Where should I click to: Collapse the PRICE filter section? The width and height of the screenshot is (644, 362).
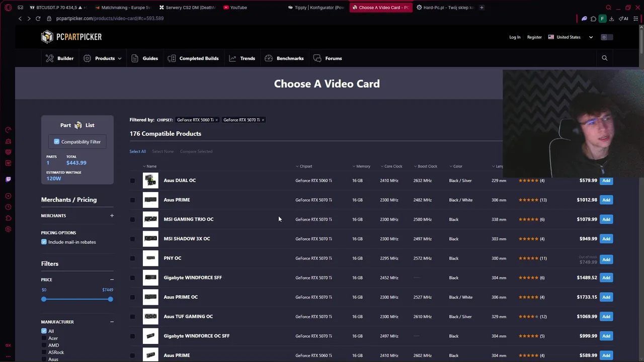(112, 280)
